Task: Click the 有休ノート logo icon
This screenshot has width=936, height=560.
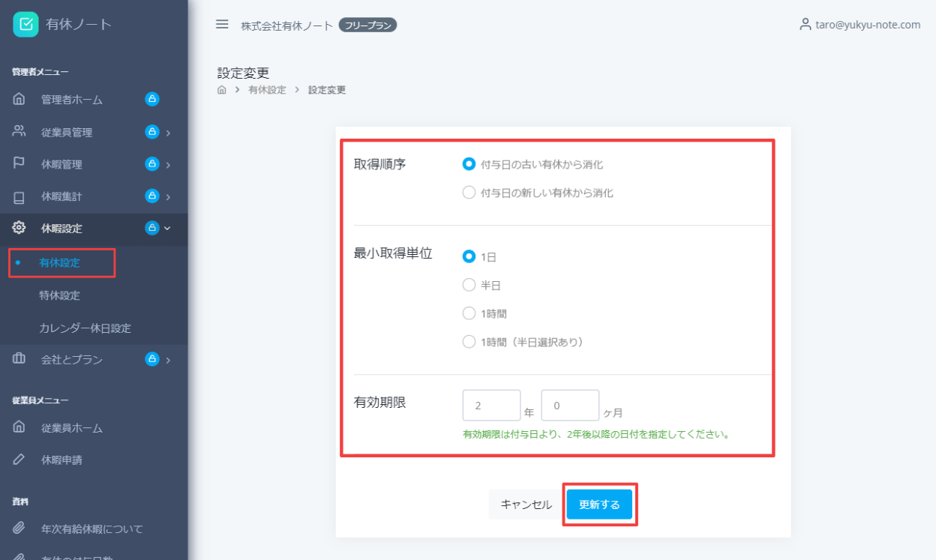Action: pos(26,24)
